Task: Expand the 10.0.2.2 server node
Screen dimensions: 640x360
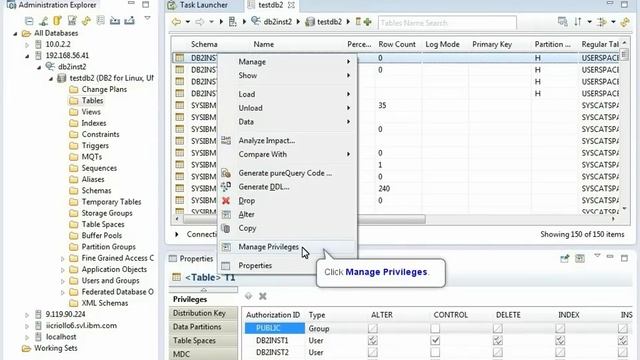Action: coord(27,44)
